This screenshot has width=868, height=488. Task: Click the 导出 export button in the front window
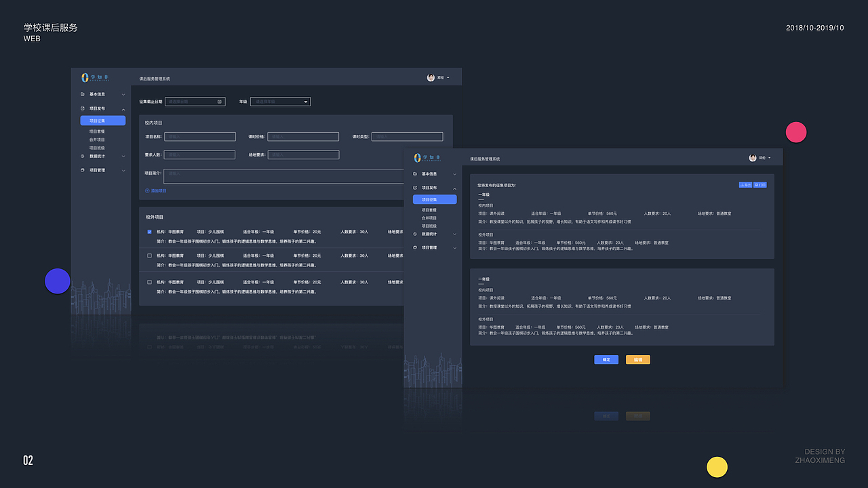point(745,184)
